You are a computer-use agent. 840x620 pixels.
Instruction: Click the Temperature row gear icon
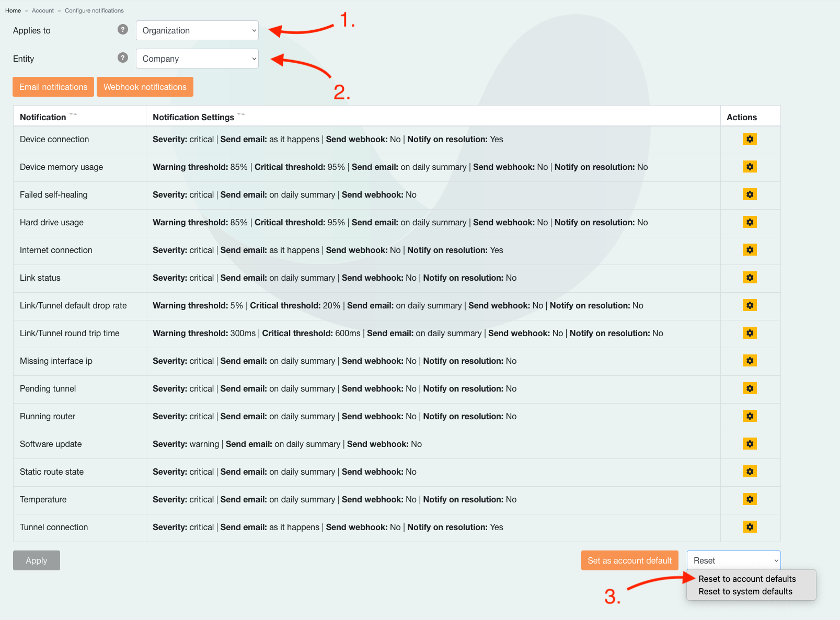pyautogui.click(x=750, y=499)
